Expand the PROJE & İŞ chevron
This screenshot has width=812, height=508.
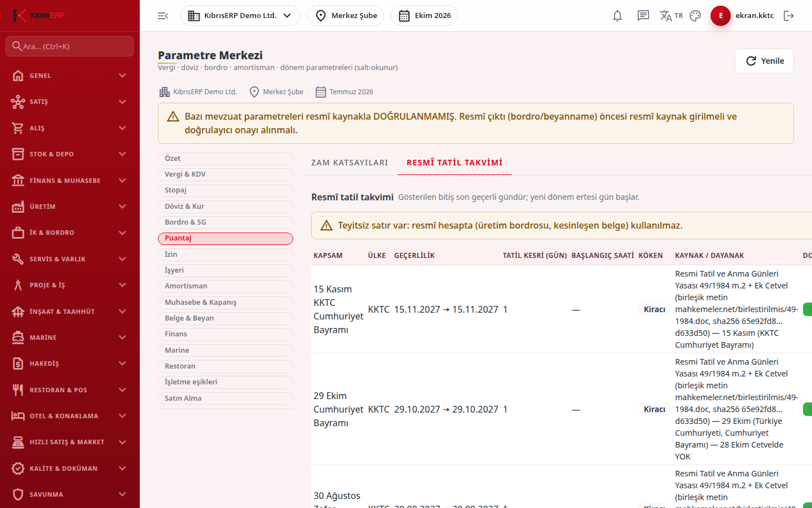tap(122, 285)
